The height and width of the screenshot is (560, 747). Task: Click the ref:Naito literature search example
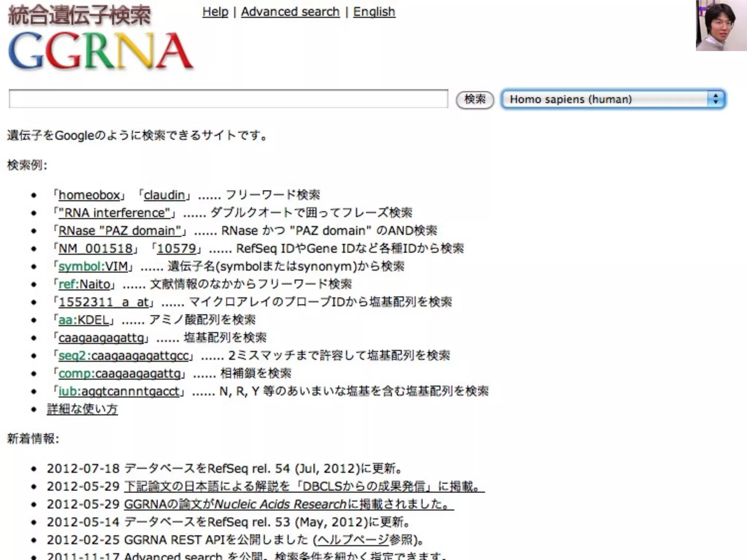point(84,284)
